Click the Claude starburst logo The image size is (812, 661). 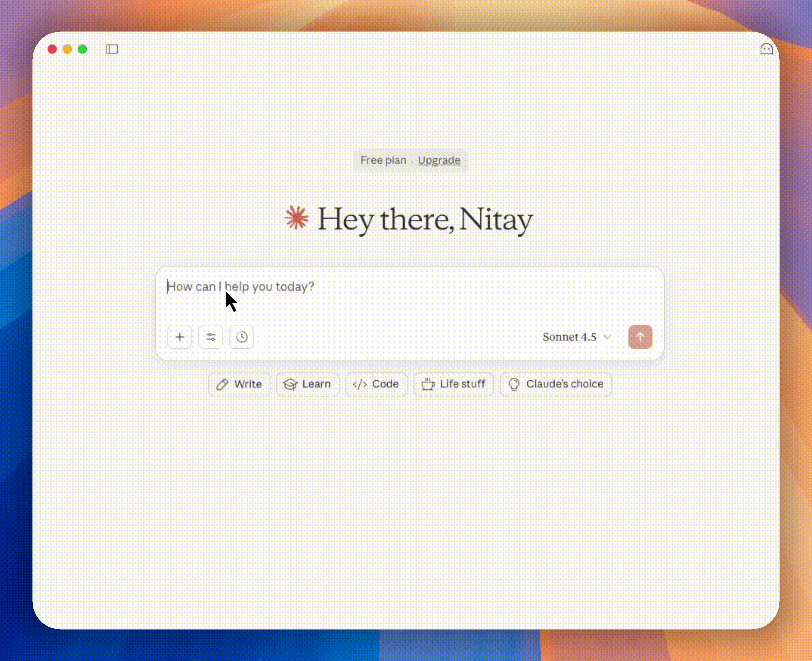click(297, 218)
